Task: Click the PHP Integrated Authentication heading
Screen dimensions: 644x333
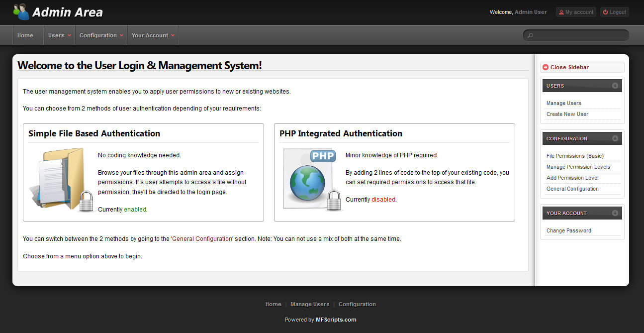Action: pyautogui.click(x=341, y=133)
